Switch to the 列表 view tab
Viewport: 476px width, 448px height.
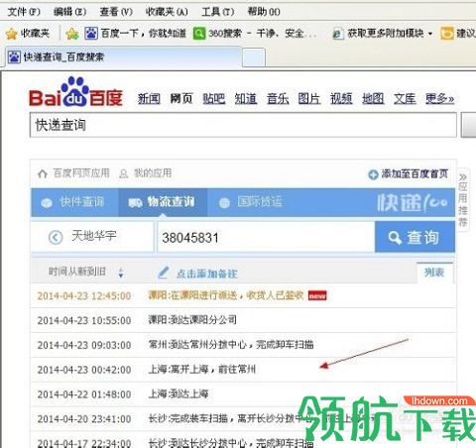coord(434,273)
